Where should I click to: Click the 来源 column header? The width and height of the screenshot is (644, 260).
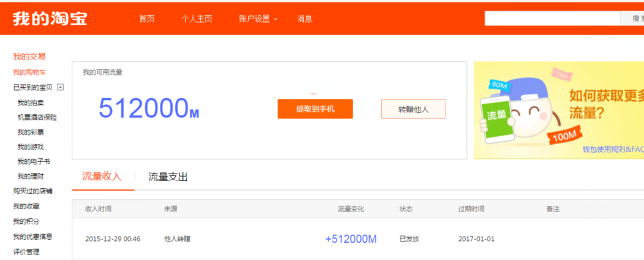[x=171, y=209]
